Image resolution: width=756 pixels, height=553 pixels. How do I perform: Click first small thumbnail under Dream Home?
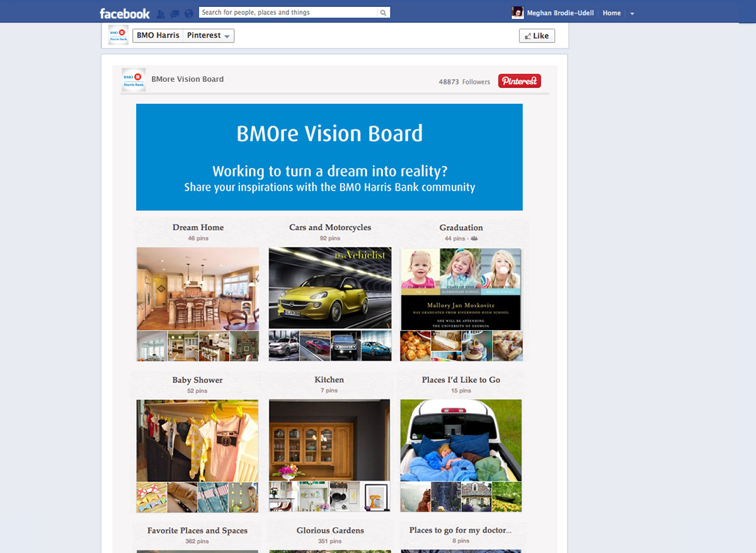(x=152, y=346)
